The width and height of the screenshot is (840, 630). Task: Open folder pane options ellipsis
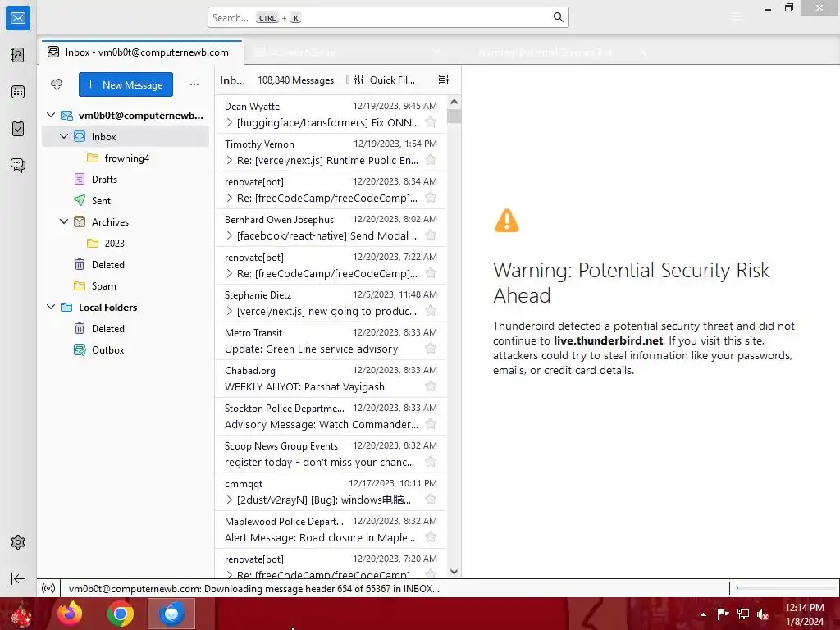point(194,84)
